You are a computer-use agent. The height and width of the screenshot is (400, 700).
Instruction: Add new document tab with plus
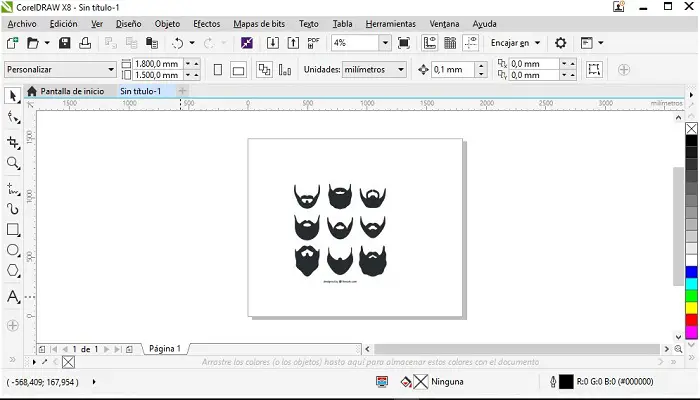182,91
